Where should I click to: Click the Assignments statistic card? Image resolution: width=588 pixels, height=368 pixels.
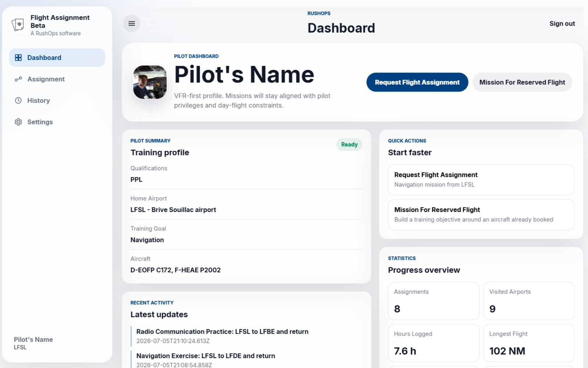point(434,301)
